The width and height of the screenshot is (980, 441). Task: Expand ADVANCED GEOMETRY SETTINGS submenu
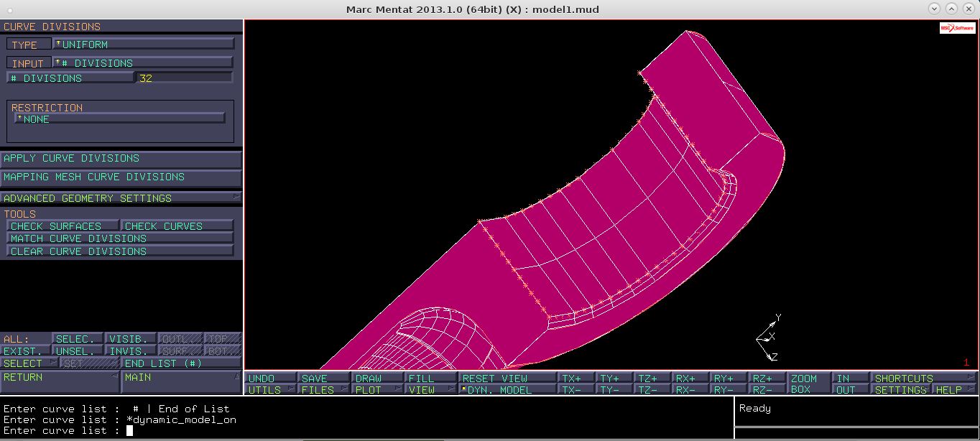point(121,198)
